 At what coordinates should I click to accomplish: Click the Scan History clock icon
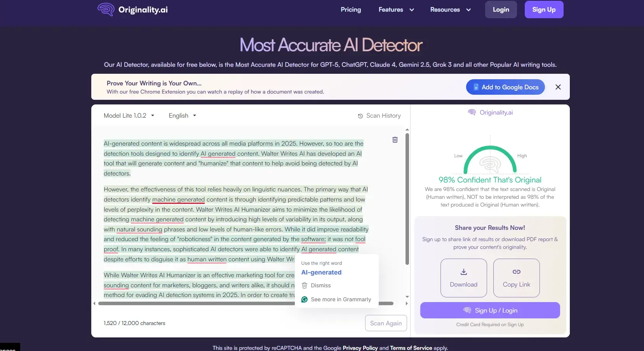coord(360,116)
